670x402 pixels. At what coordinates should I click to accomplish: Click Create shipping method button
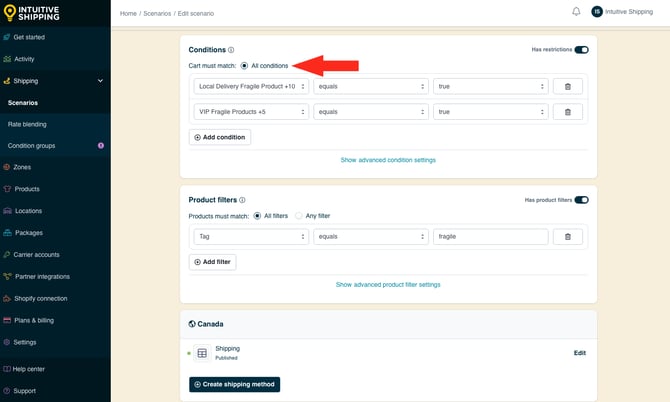[x=235, y=384]
